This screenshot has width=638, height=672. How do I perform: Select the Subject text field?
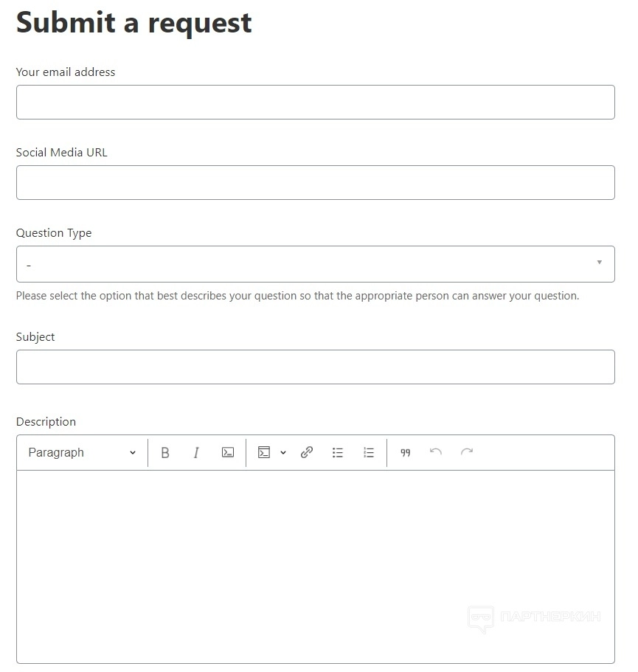coord(315,367)
